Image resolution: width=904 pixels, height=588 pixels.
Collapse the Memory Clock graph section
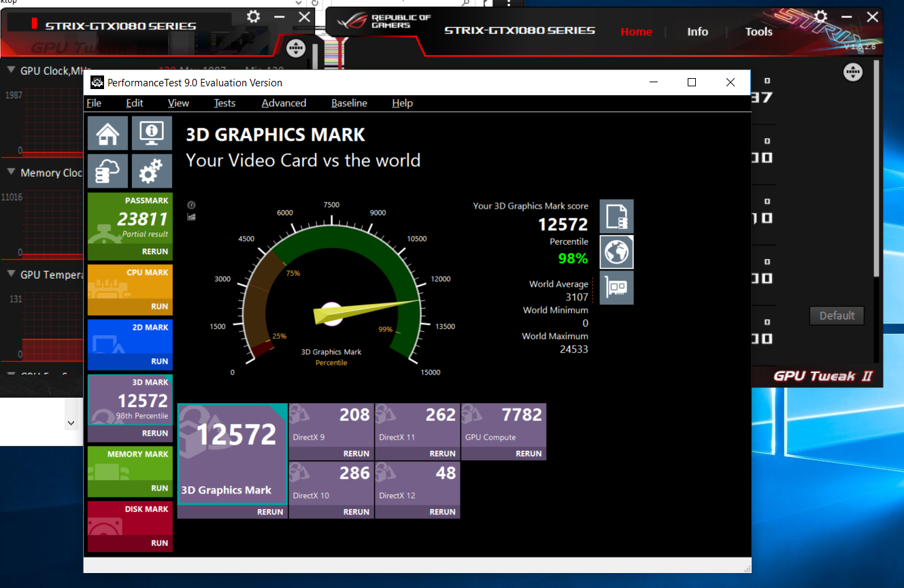[12, 173]
